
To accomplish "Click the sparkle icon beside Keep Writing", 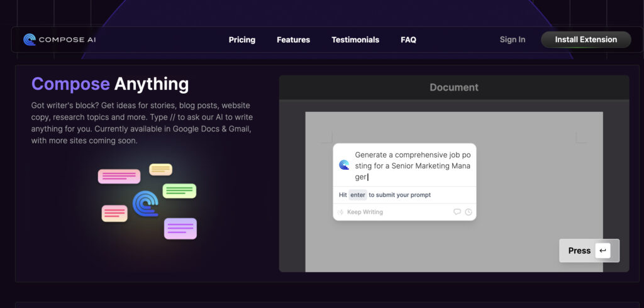I will [340, 212].
